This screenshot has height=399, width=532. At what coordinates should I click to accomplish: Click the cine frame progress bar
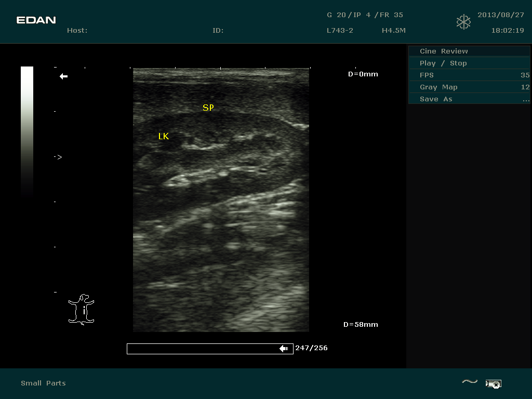[x=203, y=349]
